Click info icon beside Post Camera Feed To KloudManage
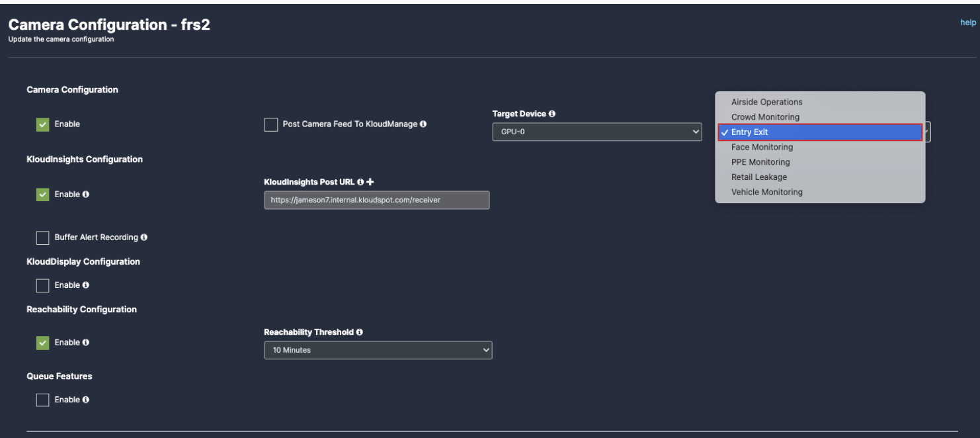 [423, 124]
